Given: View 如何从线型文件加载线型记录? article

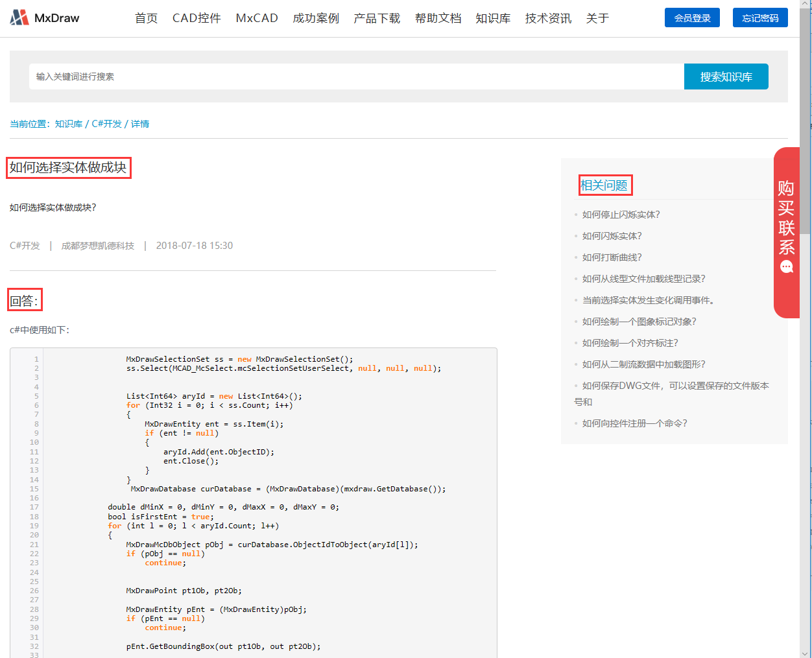Looking at the screenshot, I should pos(643,279).
